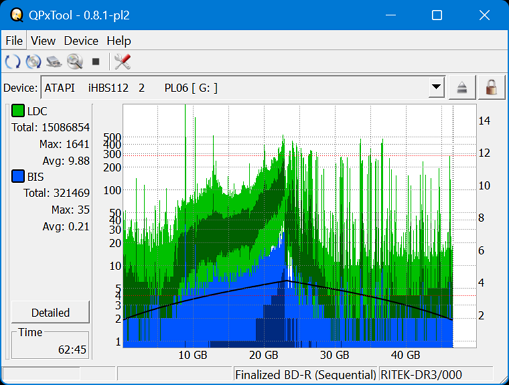Expand the Device selection dropdown arrow
Viewport: 509px width, 385px height.
click(436, 87)
